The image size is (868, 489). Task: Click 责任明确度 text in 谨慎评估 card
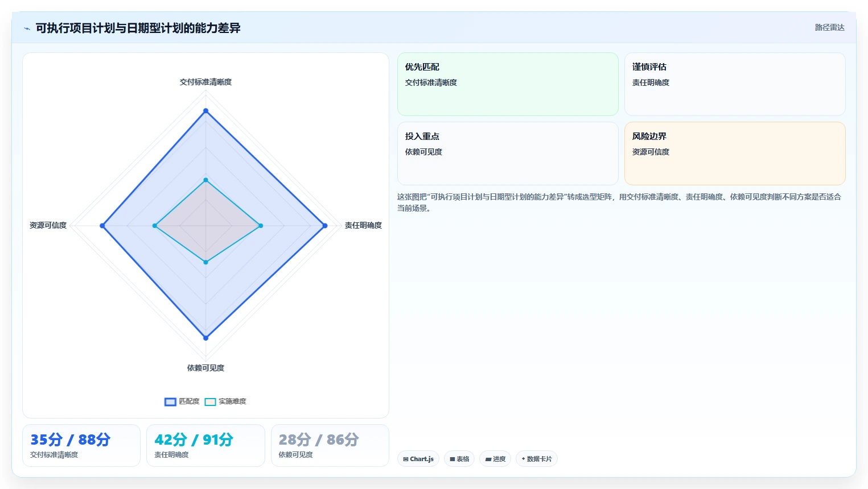coord(651,82)
